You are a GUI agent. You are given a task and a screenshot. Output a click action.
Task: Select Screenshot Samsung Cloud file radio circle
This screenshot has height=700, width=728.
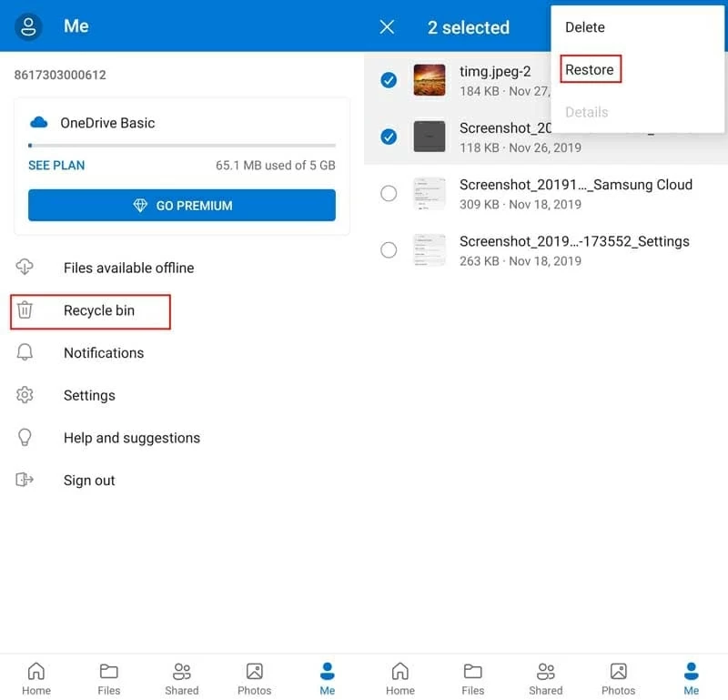[x=389, y=193]
